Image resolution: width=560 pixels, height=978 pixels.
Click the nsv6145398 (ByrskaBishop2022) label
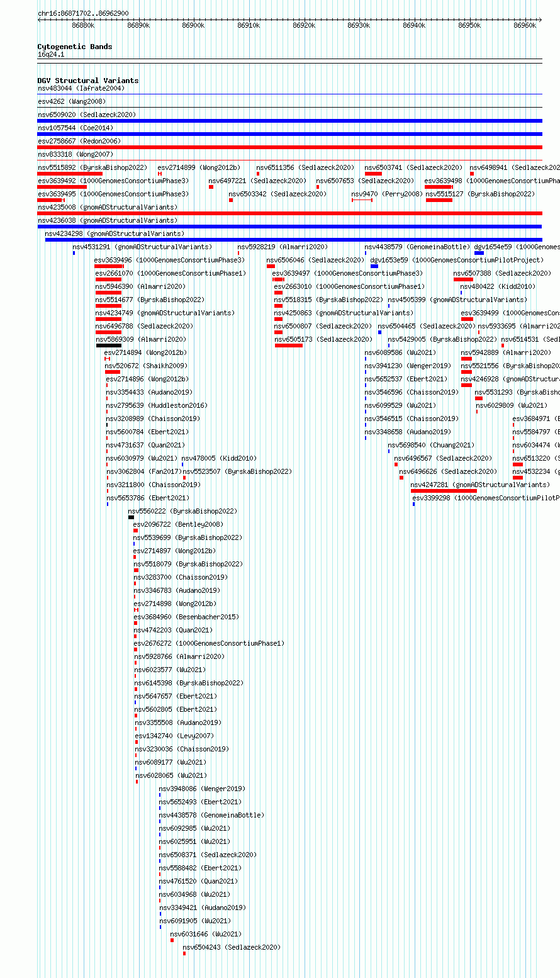(x=189, y=683)
